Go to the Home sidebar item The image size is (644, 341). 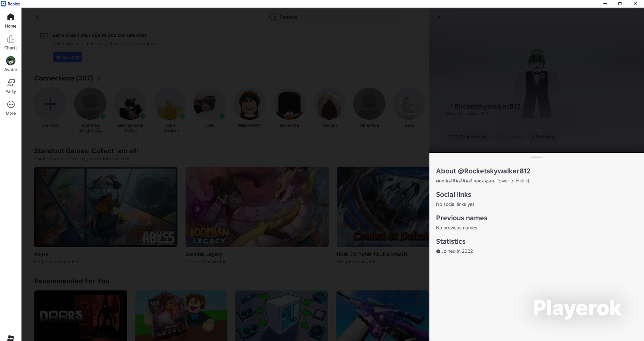pyautogui.click(x=11, y=20)
